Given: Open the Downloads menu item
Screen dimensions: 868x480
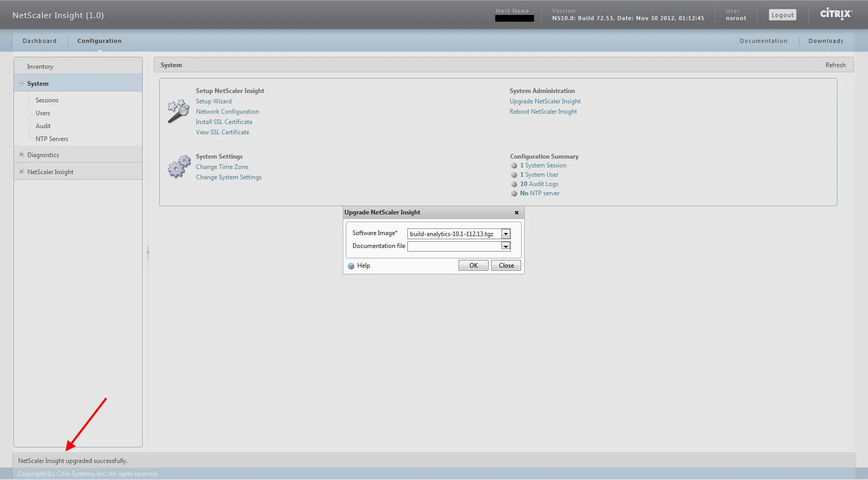Looking at the screenshot, I should (826, 41).
